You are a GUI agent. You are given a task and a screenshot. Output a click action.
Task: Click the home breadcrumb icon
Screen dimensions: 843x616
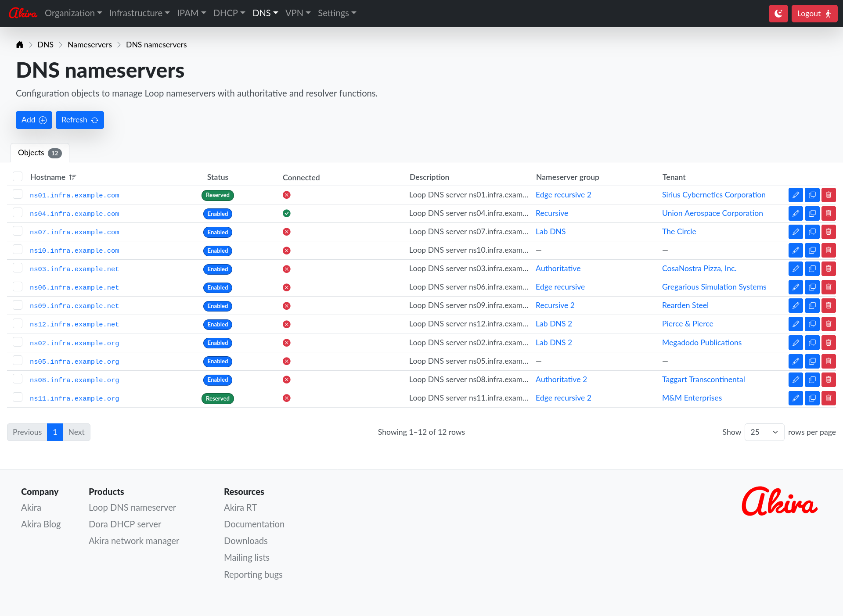[x=19, y=44]
